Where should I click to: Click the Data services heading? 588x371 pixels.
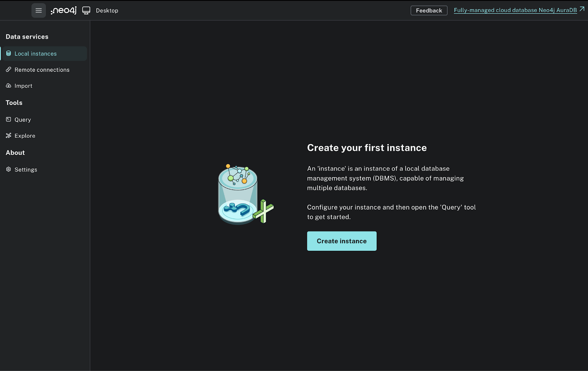pos(27,37)
